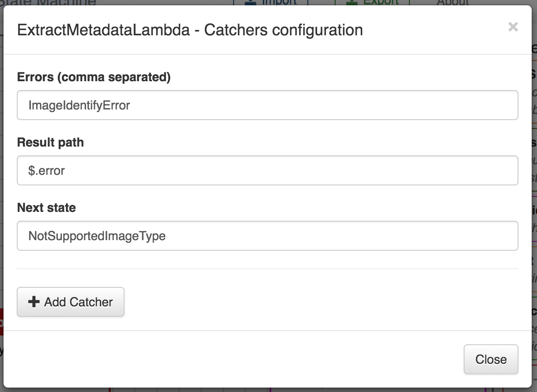Click the "Next state" label
Screen dimensions: 537x392
coord(46,207)
